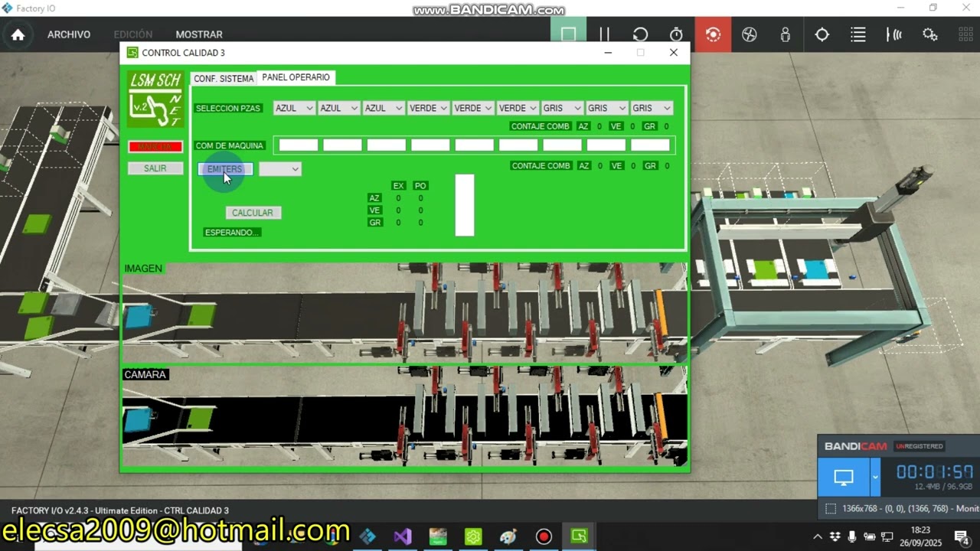The image size is (980, 551).
Task: Click the Control Calidad 3 title bar icon
Action: [x=132, y=53]
